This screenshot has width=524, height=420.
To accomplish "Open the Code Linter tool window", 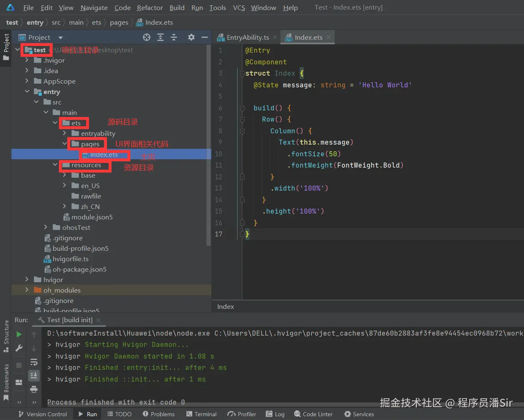I will (x=313, y=414).
